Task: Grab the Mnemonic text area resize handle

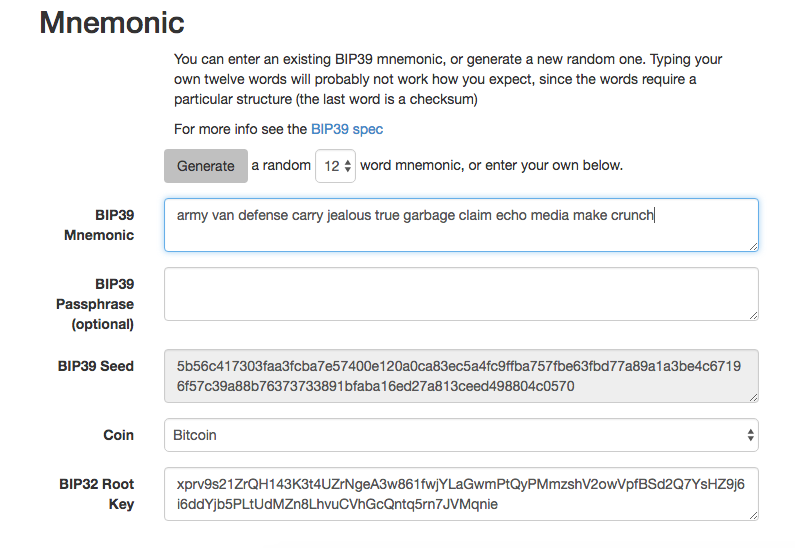Action: point(752,245)
